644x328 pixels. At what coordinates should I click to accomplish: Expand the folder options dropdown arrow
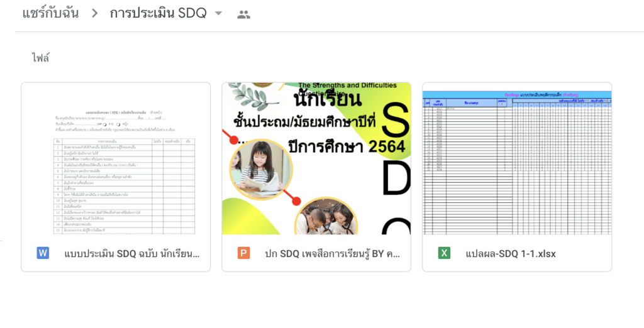(218, 14)
